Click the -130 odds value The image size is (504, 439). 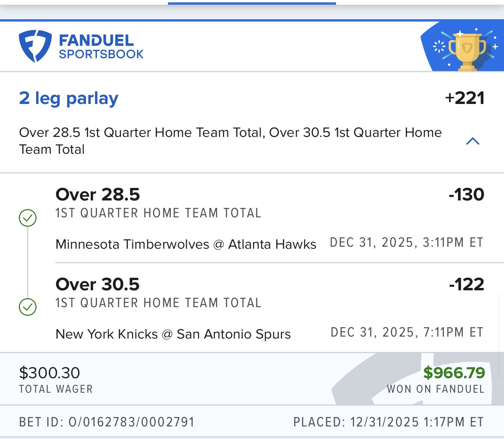(466, 195)
